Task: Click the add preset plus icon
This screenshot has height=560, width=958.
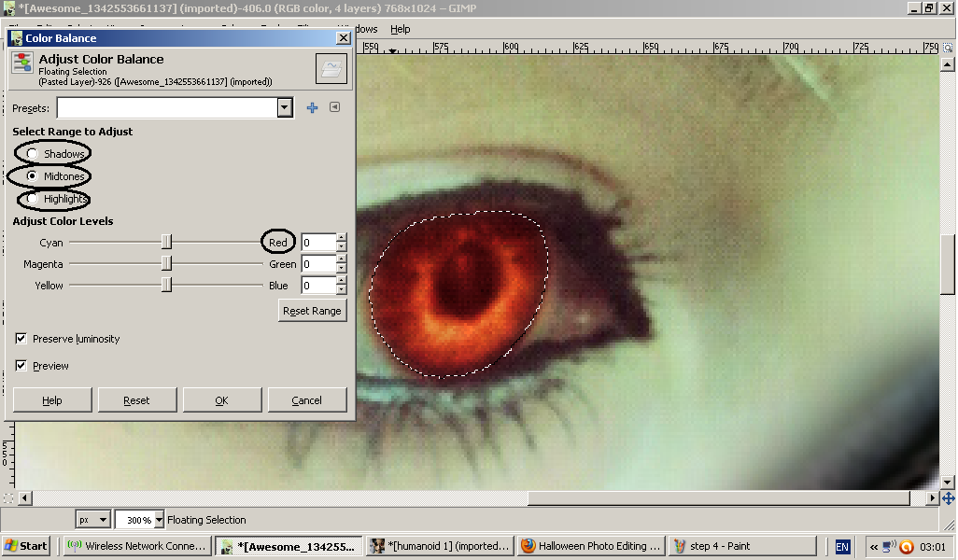Action: pos(312,107)
